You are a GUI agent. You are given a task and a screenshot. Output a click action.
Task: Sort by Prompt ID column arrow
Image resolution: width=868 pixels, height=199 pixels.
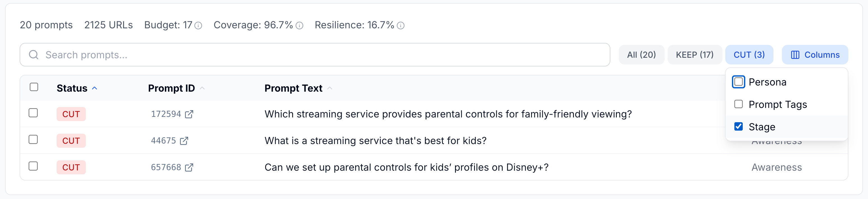tap(202, 88)
